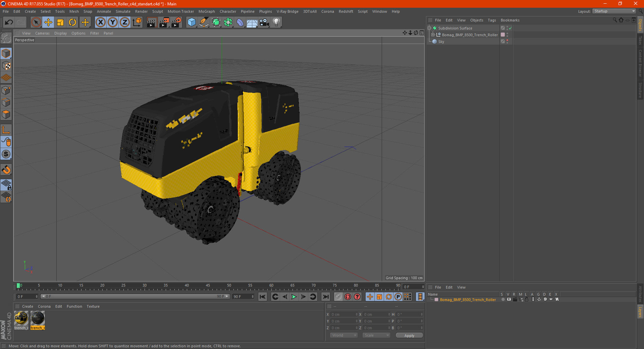The width and height of the screenshot is (644, 349).
Task: Go to start of animation
Action: pos(263,297)
